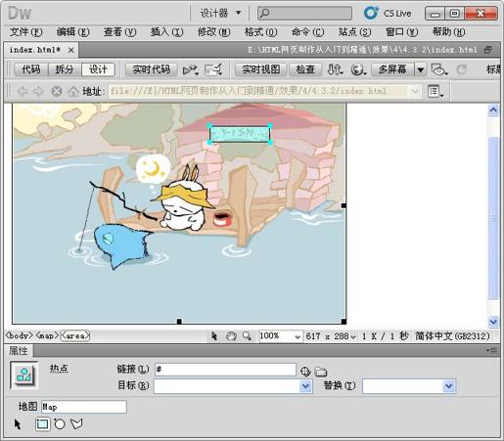
Task: Open the Alt (替换) dropdown
Action: coord(449,386)
